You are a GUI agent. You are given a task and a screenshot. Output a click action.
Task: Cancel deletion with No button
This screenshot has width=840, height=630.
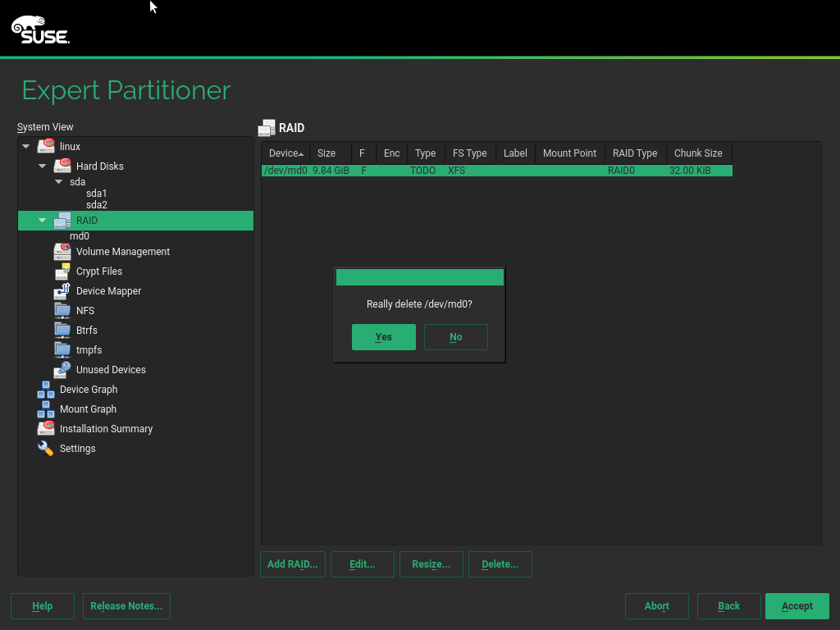(x=455, y=337)
